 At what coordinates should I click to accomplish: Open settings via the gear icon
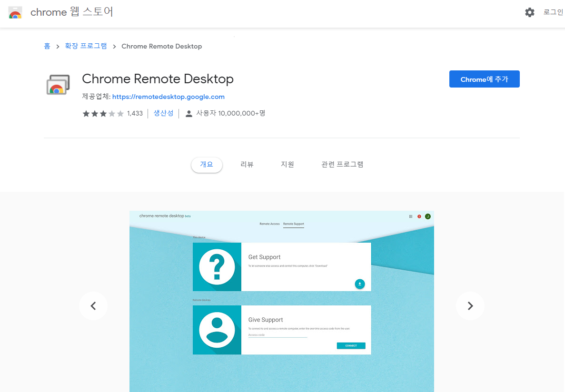530,12
